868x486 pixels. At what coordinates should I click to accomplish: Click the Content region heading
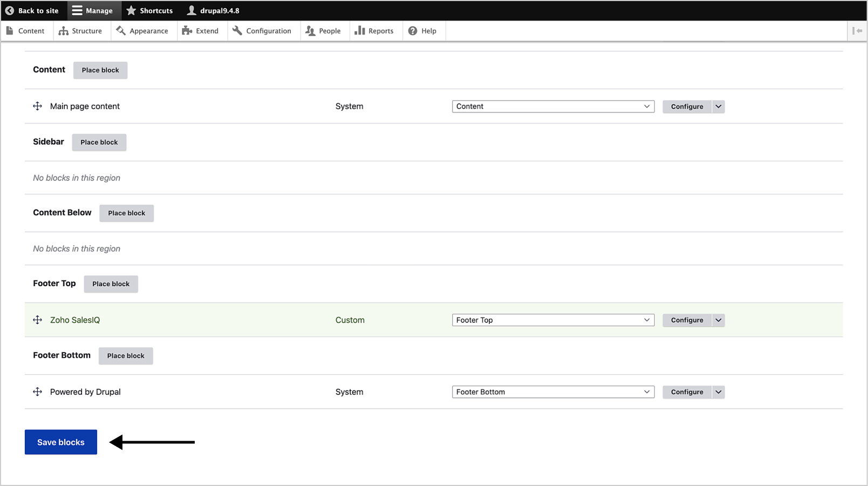pyautogui.click(x=49, y=69)
